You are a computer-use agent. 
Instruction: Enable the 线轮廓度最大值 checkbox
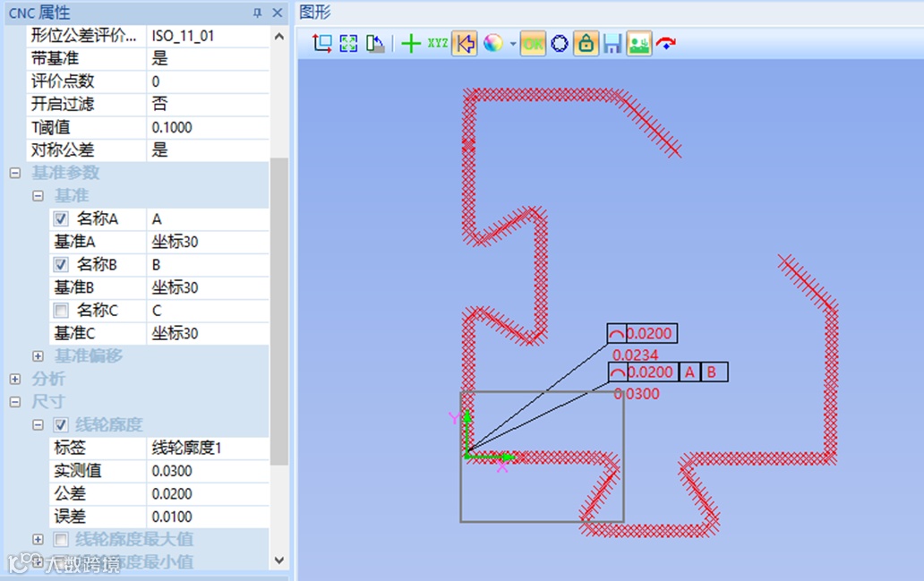[61, 539]
